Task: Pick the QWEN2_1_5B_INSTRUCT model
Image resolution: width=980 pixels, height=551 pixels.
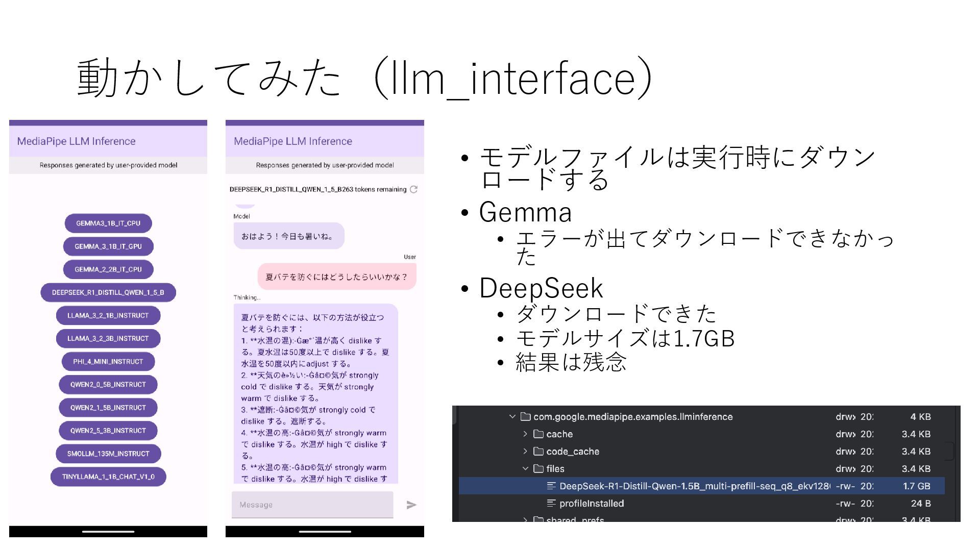Action: pyautogui.click(x=108, y=407)
